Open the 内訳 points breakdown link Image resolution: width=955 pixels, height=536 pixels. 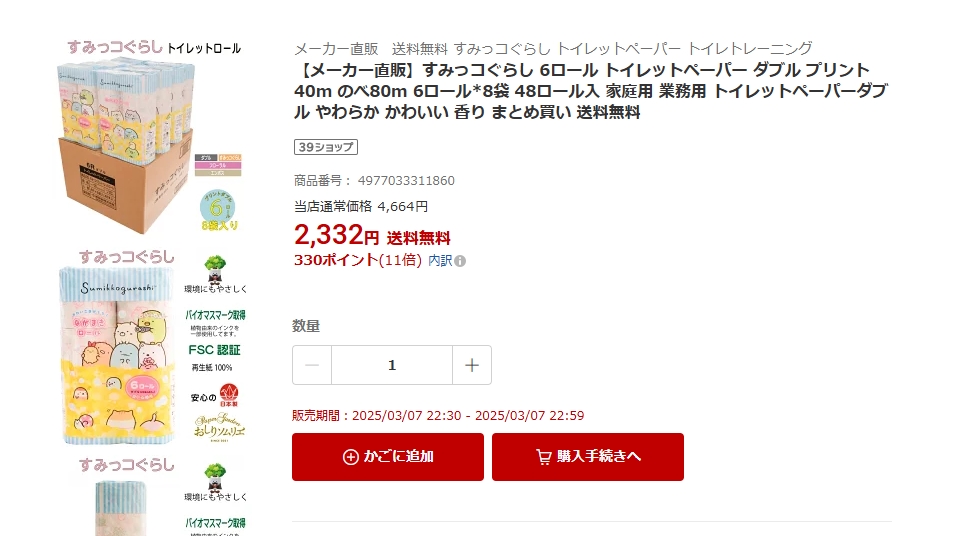pyautogui.click(x=440, y=260)
